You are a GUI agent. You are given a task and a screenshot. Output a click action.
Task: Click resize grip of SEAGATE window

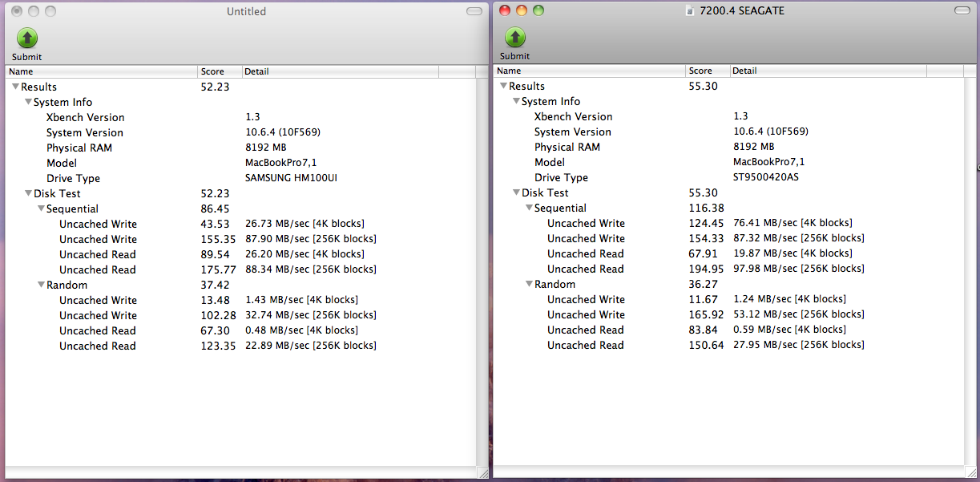click(972, 472)
